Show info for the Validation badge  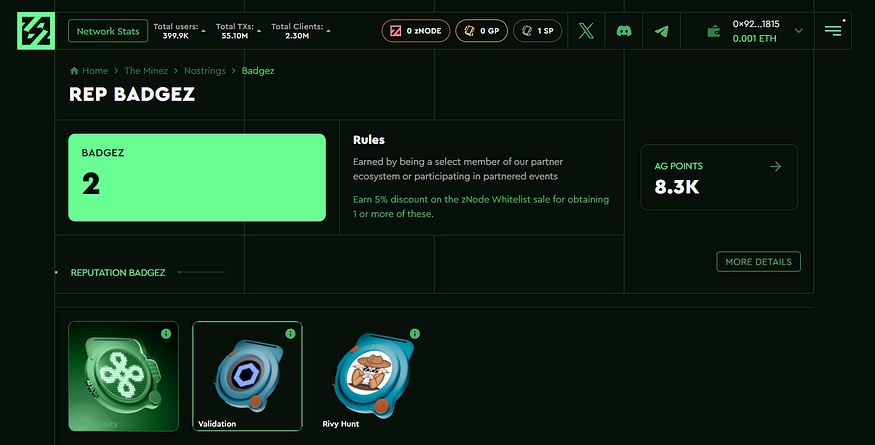[x=290, y=334]
